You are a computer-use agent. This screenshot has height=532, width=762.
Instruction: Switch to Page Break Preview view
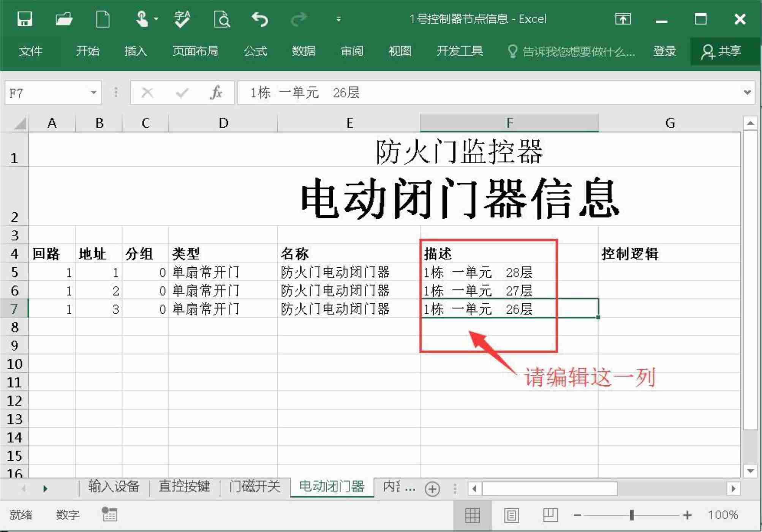[x=550, y=515]
